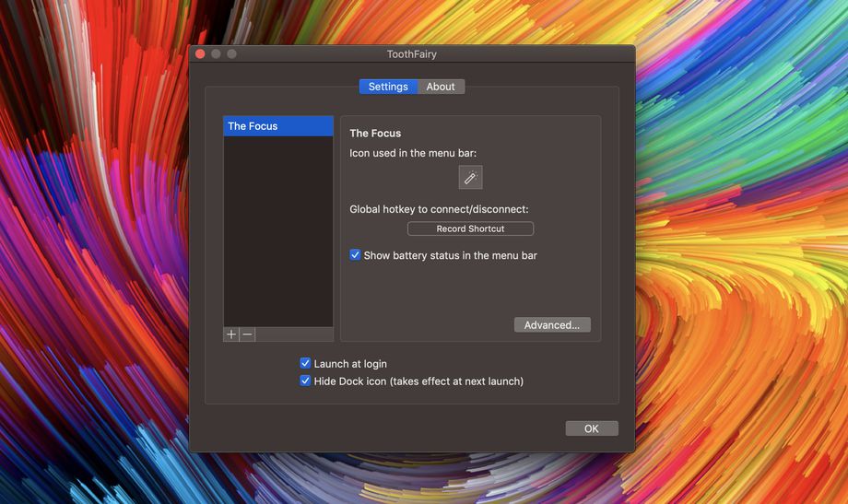The width and height of the screenshot is (848, 504).
Task: Select The Focus in device list
Action: (x=278, y=126)
